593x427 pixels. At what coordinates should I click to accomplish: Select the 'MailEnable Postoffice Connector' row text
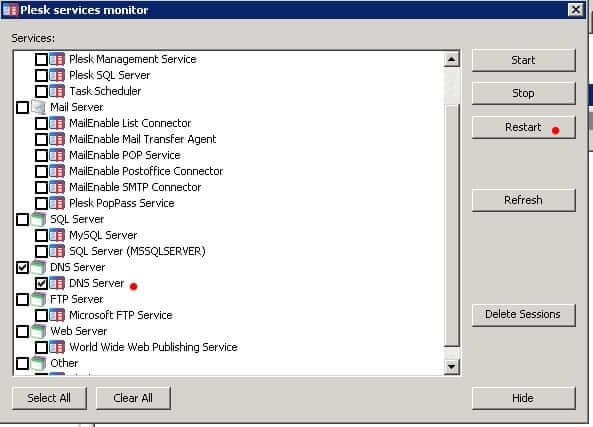pos(146,171)
